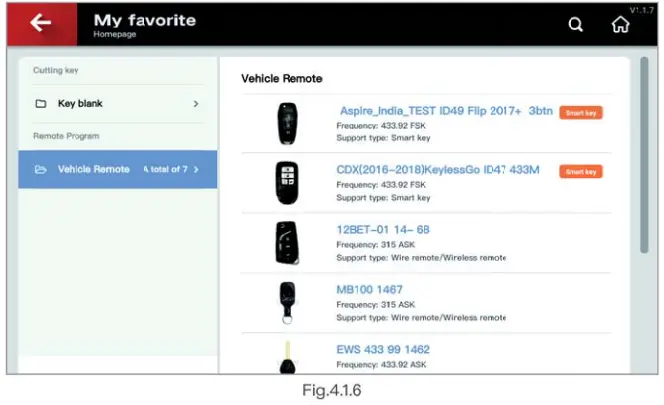Viewport: 664px width, 405px height.
Task: Select the CDX KeylessGo remote image
Action: tap(287, 182)
